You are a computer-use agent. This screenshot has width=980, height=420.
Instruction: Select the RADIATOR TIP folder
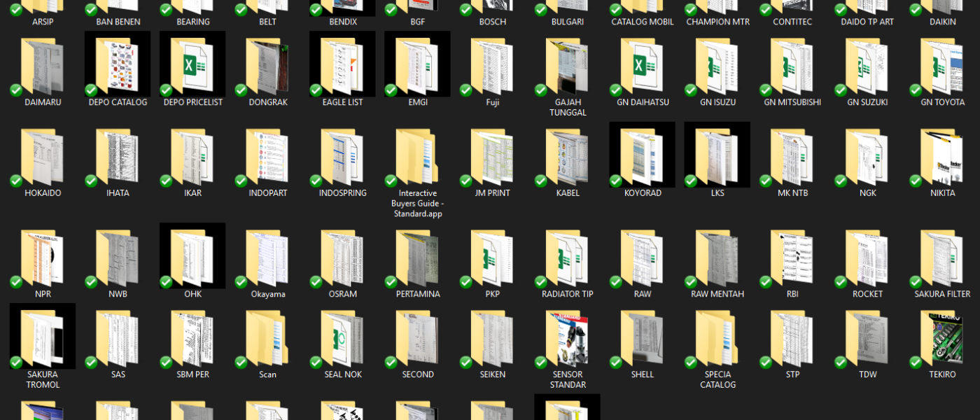(x=568, y=259)
